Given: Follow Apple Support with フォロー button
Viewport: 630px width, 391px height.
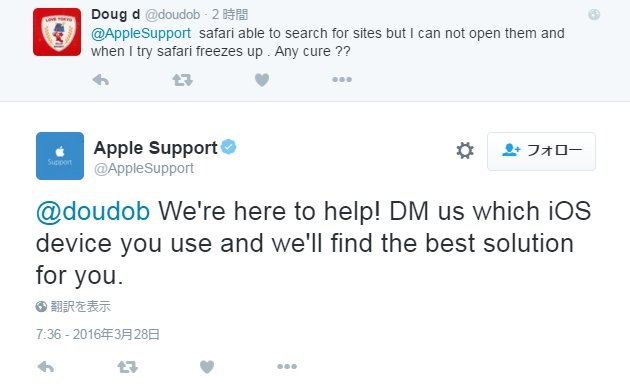Looking at the screenshot, I should (x=541, y=151).
